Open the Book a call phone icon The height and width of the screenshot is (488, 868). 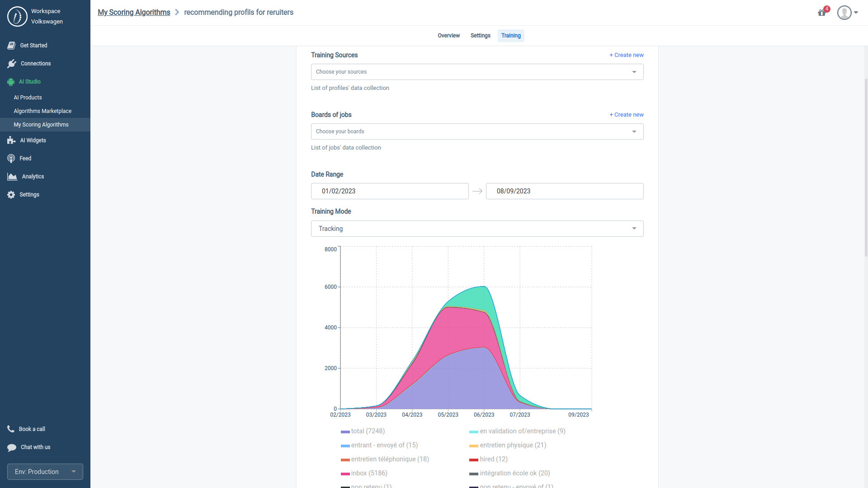pos(11,429)
